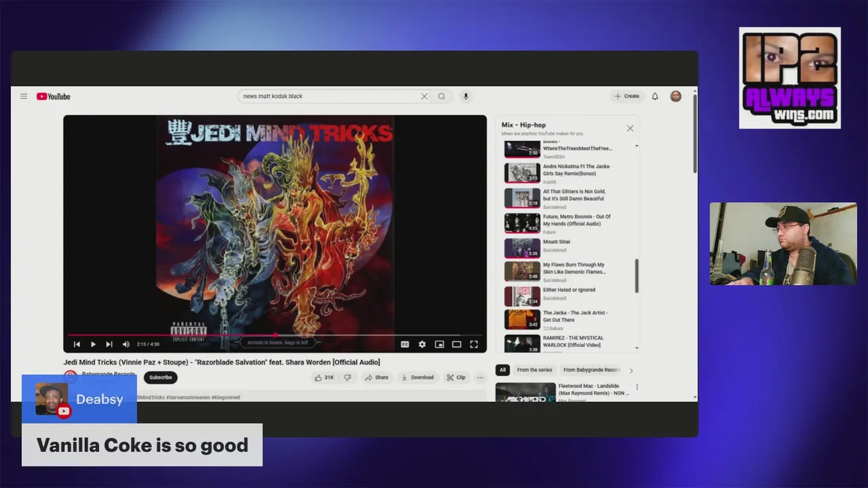Select the All filter chip
This screenshot has width=868, height=488.
coord(502,370)
